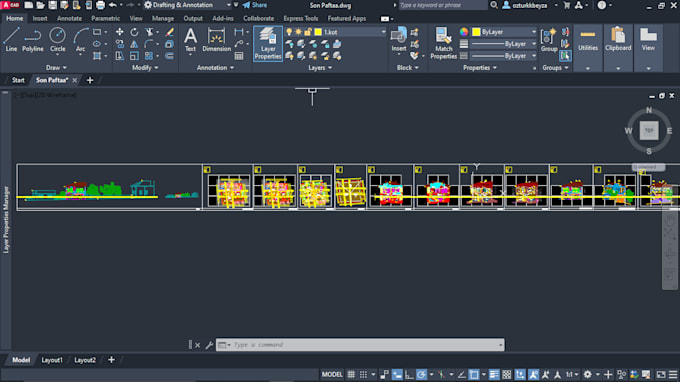Screen dimensions: 680x382
Task: Choose the Circle tool
Action: pos(57,40)
